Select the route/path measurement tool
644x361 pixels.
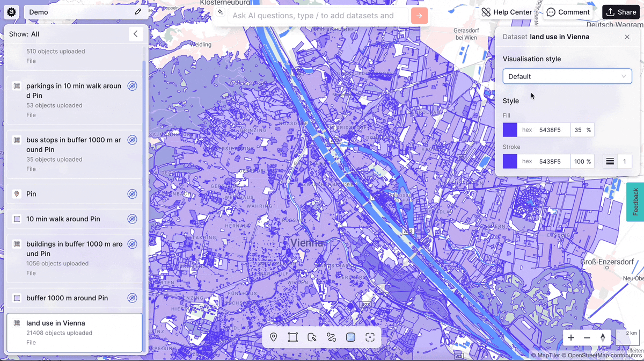click(x=331, y=337)
